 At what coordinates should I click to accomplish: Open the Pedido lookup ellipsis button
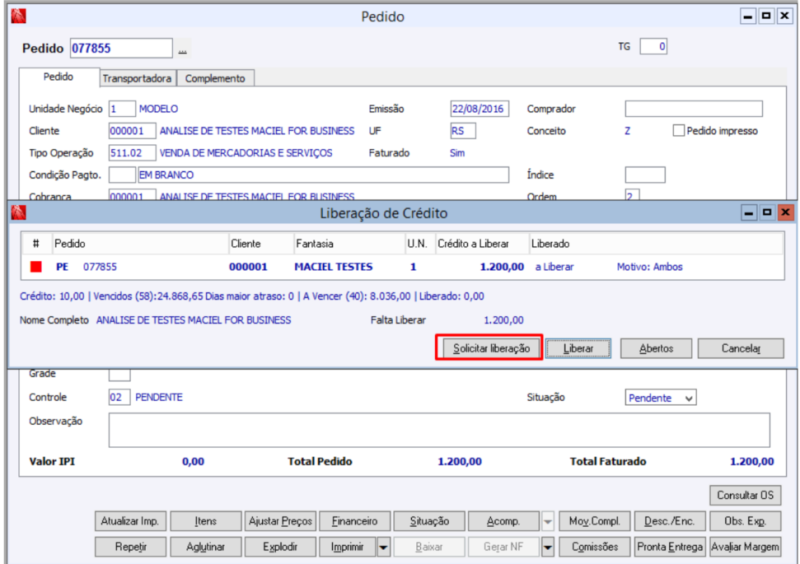click(x=183, y=50)
